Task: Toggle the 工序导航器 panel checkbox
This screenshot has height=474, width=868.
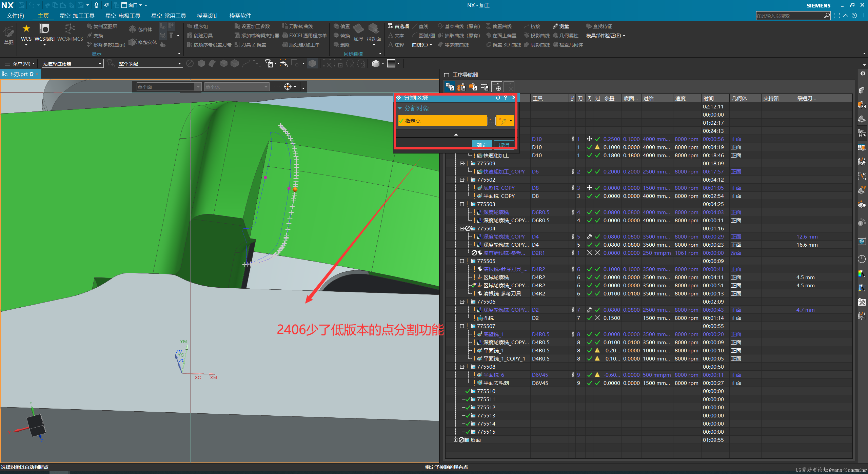Action: [x=447, y=75]
